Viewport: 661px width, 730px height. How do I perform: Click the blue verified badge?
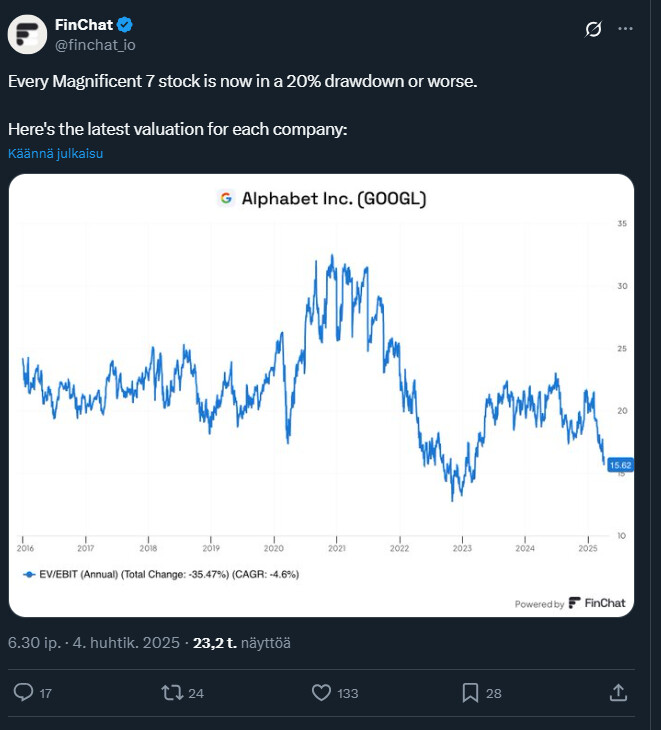coord(125,25)
